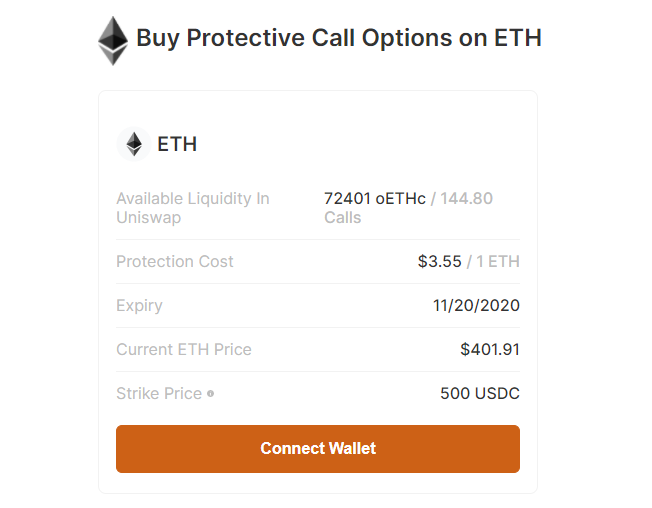Viewport: 652px width, 508px height.
Task: Click the word 'Uniswap' in the liquidity label
Action: click(148, 218)
